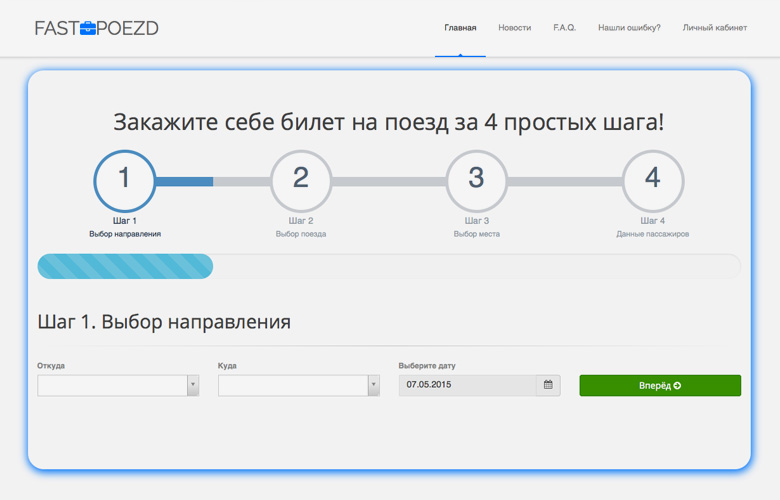
Task: Click the striped blue progress bar
Action: point(125,266)
